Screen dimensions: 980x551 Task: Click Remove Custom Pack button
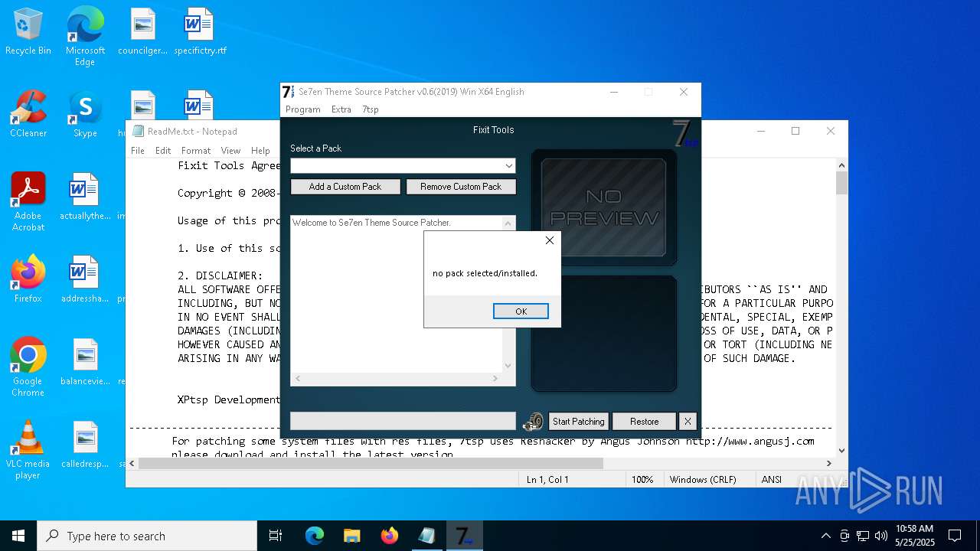pyautogui.click(x=461, y=187)
